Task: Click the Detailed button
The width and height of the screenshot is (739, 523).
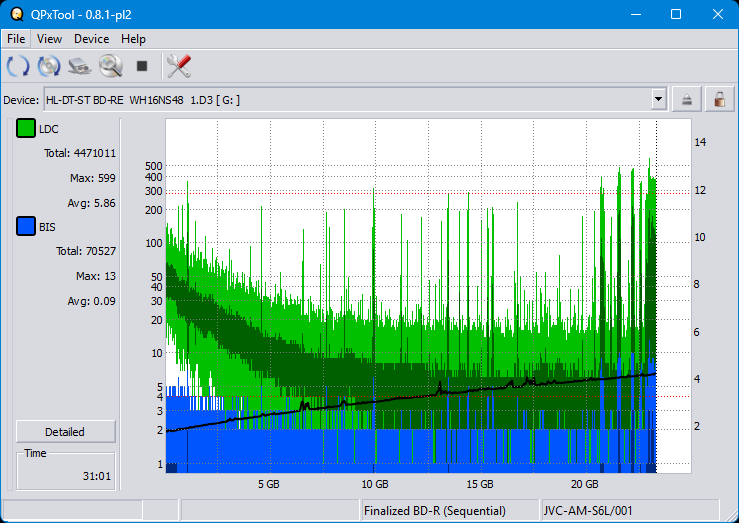Action: (x=65, y=432)
